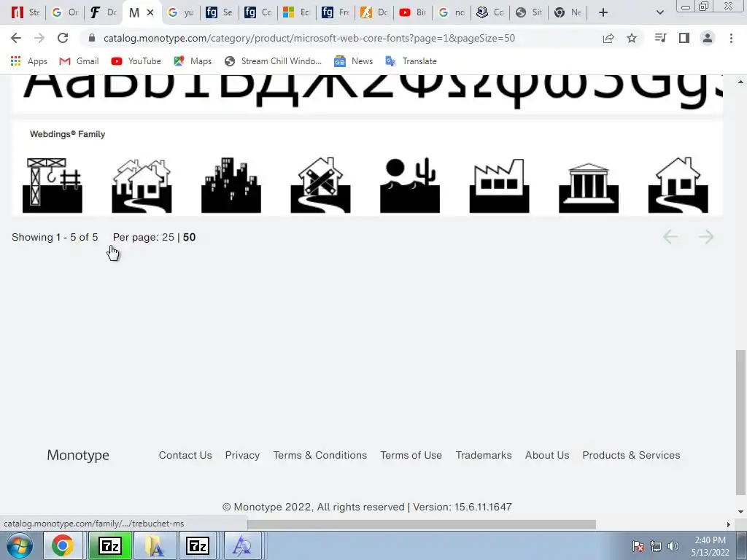
Task: Open Products & Services link
Action: pyautogui.click(x=631, y=455)
